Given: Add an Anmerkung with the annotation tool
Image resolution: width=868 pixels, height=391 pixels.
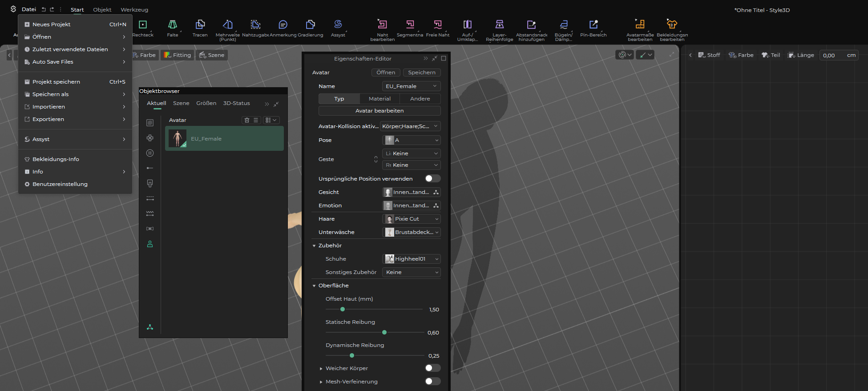Looking at the screenshot, I should (283, 28).
